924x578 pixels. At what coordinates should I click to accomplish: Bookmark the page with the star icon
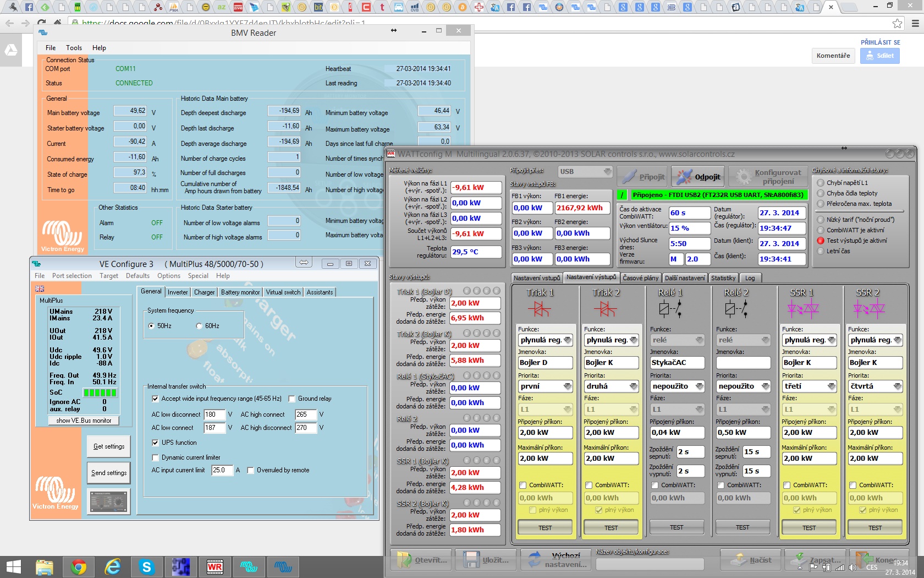[x=897, y=23]
